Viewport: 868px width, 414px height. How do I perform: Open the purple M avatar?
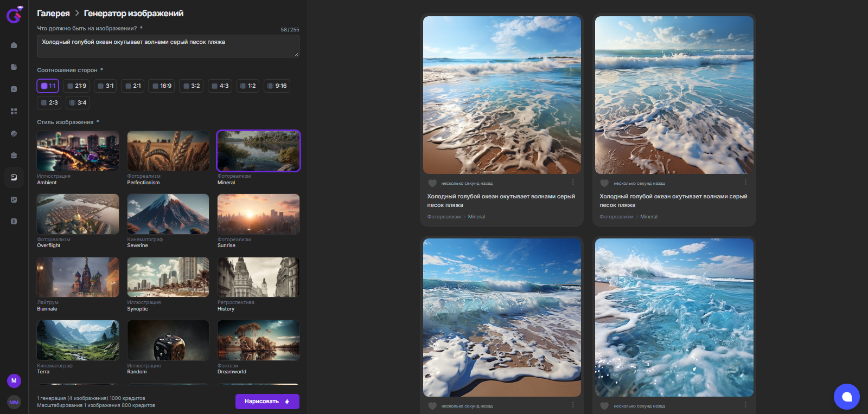coord(14,380)
